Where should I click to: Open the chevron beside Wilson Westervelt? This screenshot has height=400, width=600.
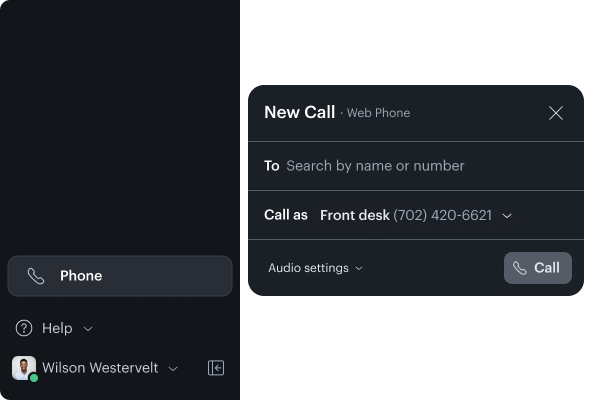173,369
